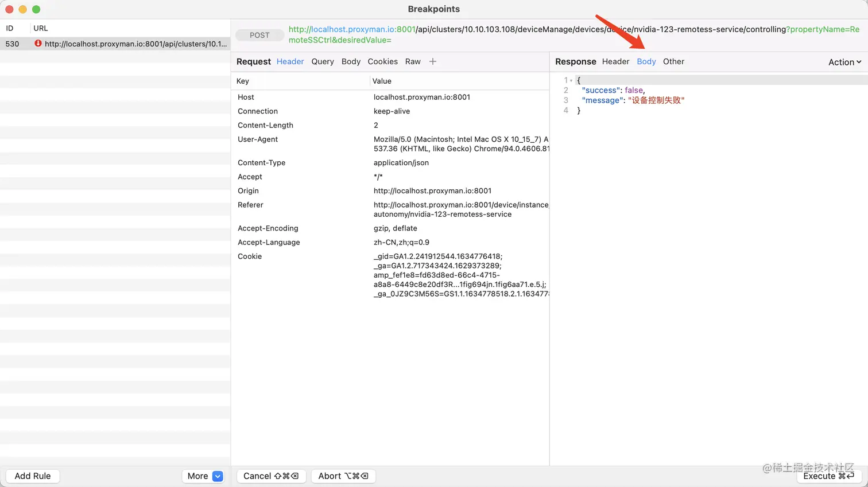Click the POST method badge
Screen dimensions: 868x487
tap(259, 35)
